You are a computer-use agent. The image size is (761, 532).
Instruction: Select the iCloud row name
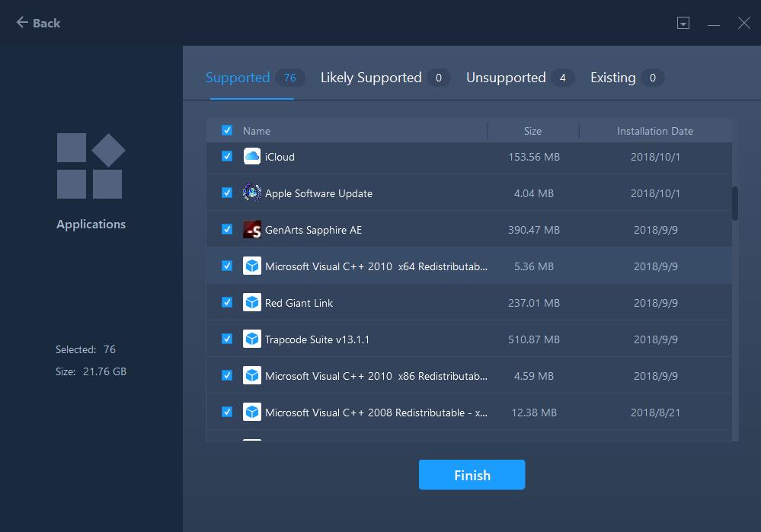280,157
